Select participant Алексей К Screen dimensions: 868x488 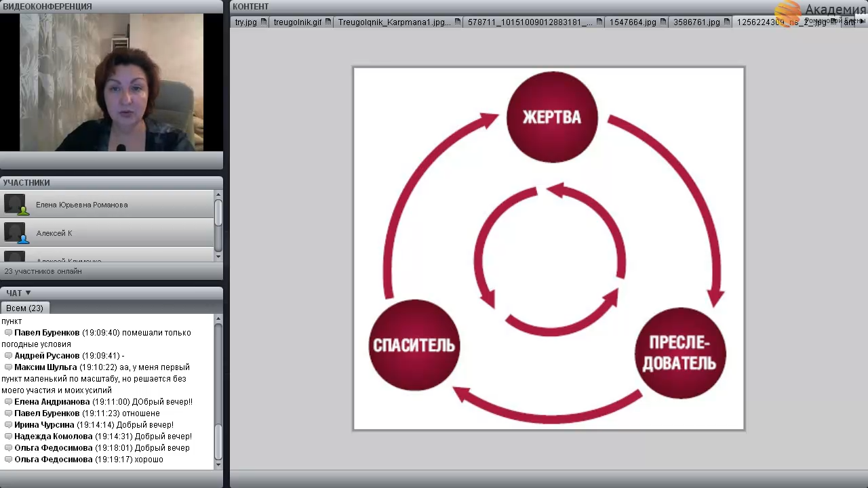click(107, 233)
